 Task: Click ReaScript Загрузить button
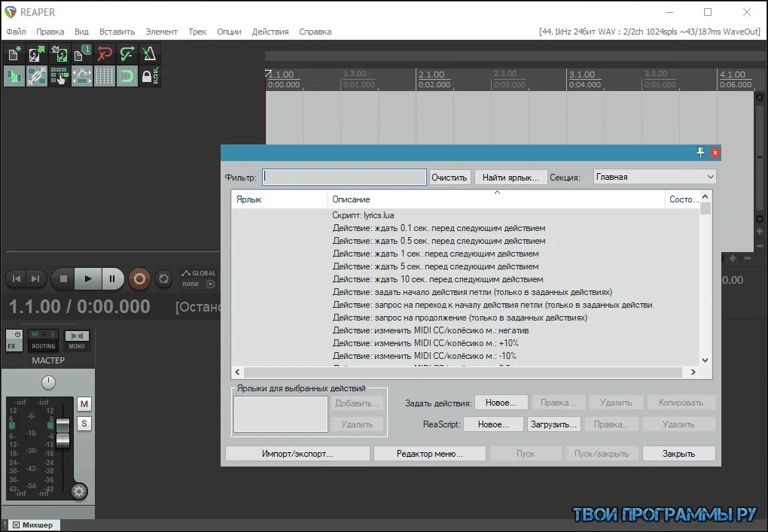coord(554,424)
